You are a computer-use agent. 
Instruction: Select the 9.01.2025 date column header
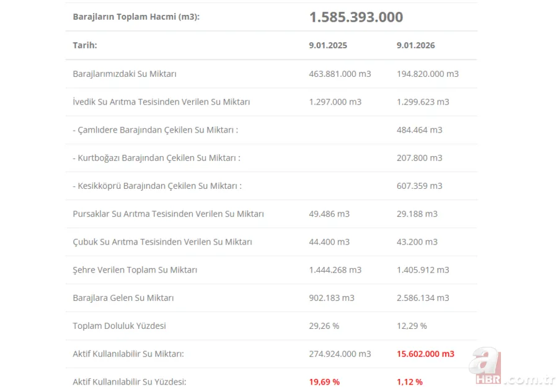(x=328, y=45)
